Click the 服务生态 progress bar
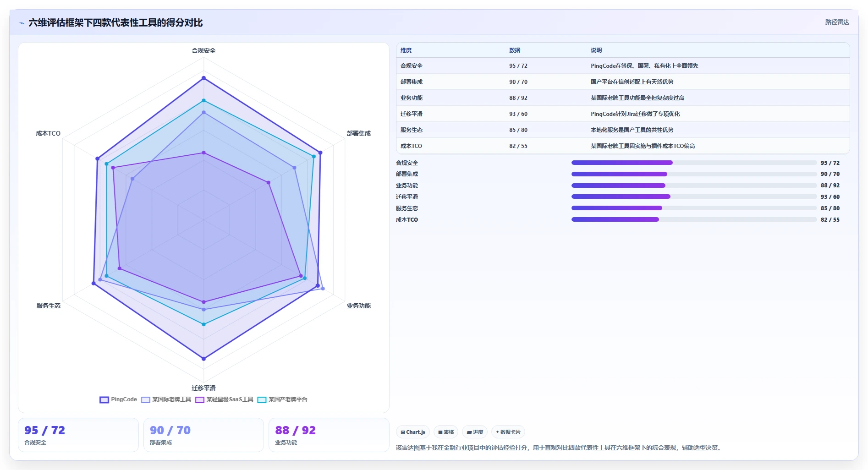 694,208
